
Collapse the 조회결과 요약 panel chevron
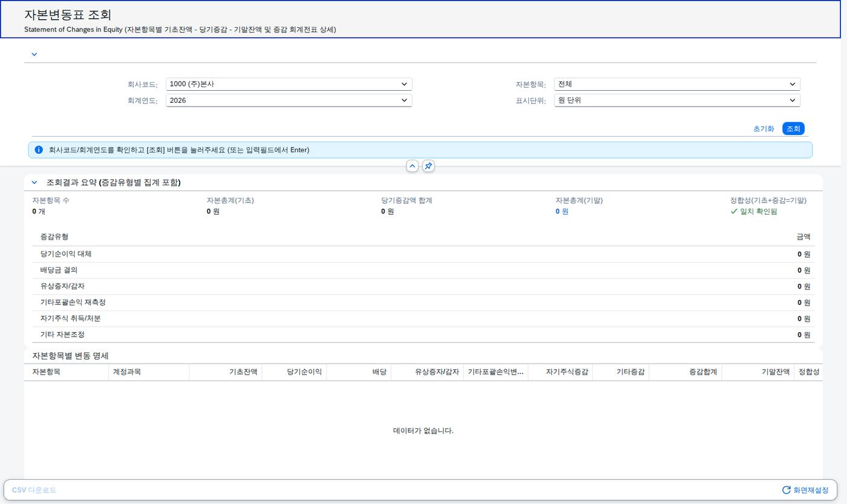[34, 183]
